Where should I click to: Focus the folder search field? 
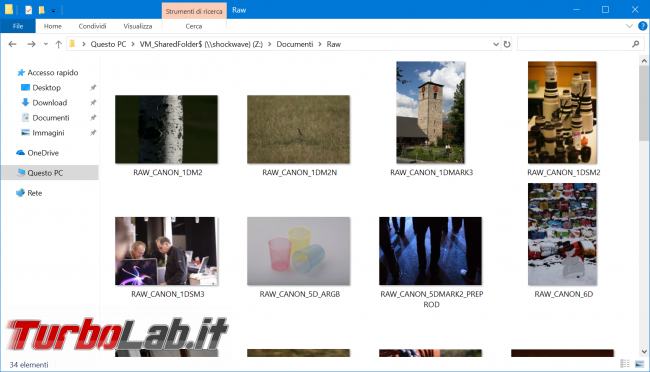[x=580, y=44]
